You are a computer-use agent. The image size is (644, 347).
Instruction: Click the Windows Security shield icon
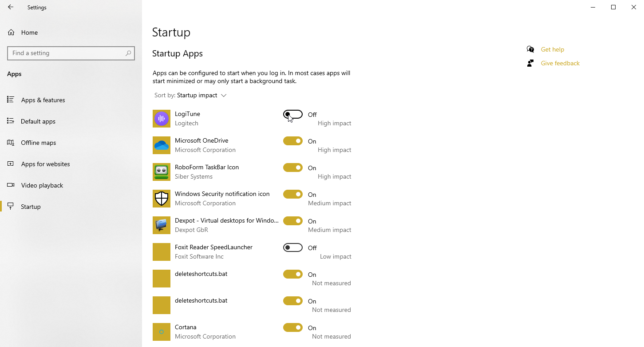162,199
